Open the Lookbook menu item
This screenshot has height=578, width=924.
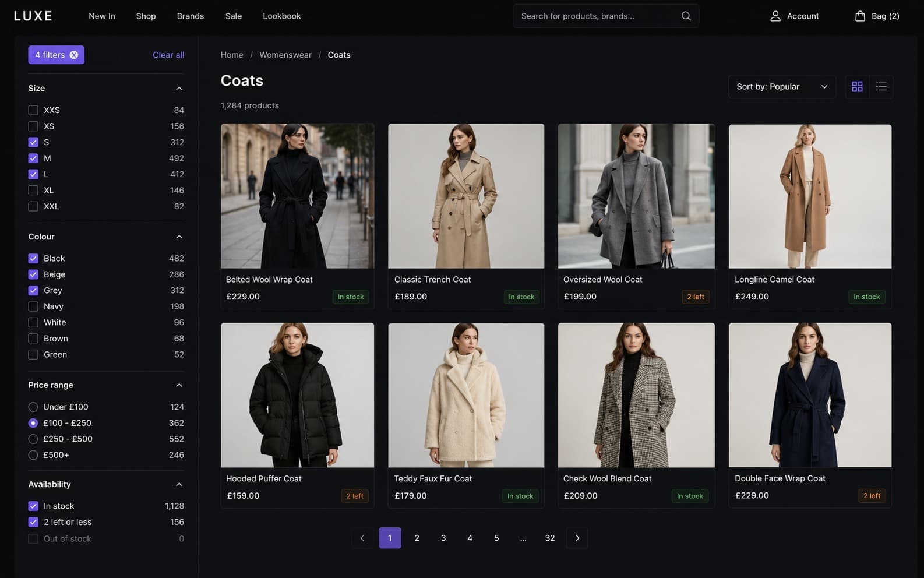pyautogui.click(x=282, y=16)
